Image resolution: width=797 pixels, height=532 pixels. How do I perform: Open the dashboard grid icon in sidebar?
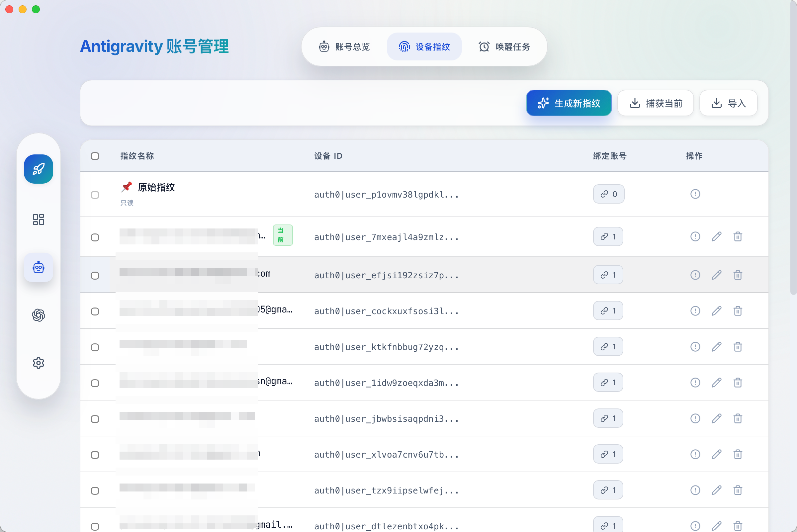click(38, 220)
